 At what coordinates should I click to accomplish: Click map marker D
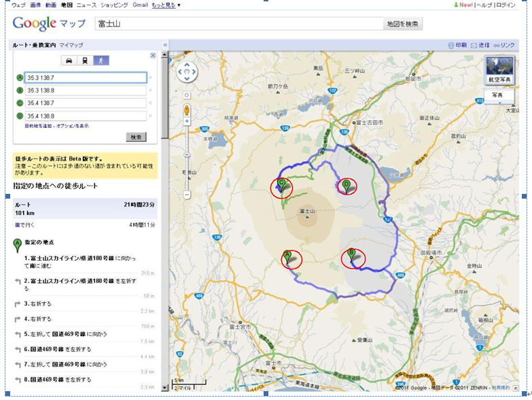346,187
